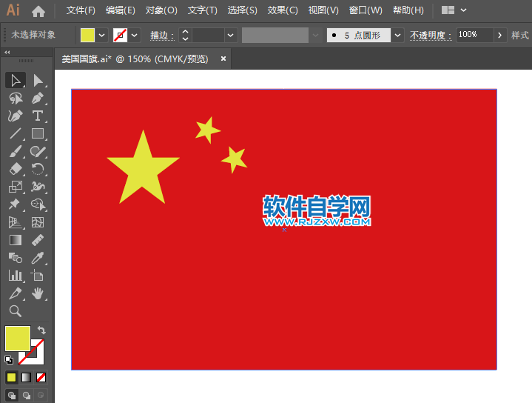Open the 对象(O) menu
Viewport: 532px width, 403px height.
[x=161, y=10]
